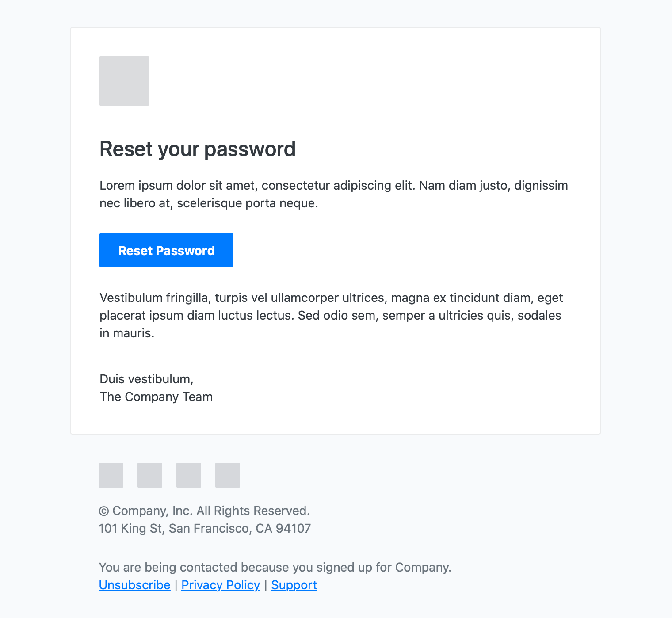Image resolution: width=672 pixels, height=618 pixels.
Task: Click the blue Reset Password button
Action: (166, 250)
